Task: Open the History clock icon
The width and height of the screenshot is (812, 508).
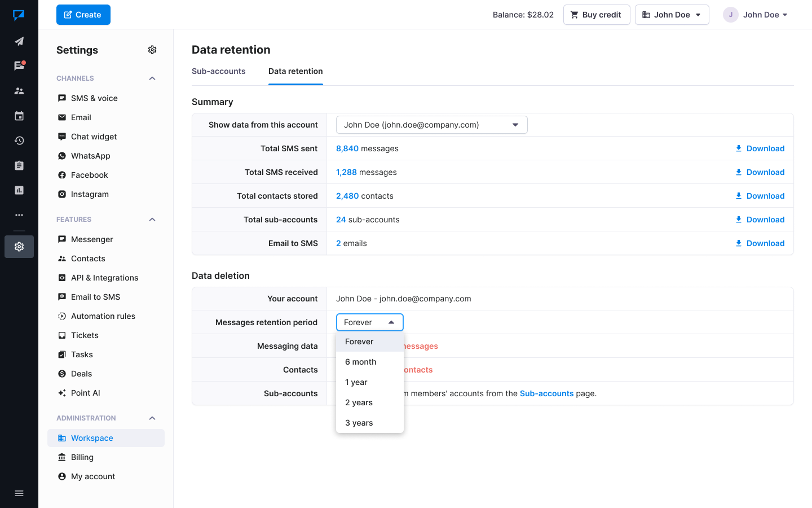Action: 19,141
